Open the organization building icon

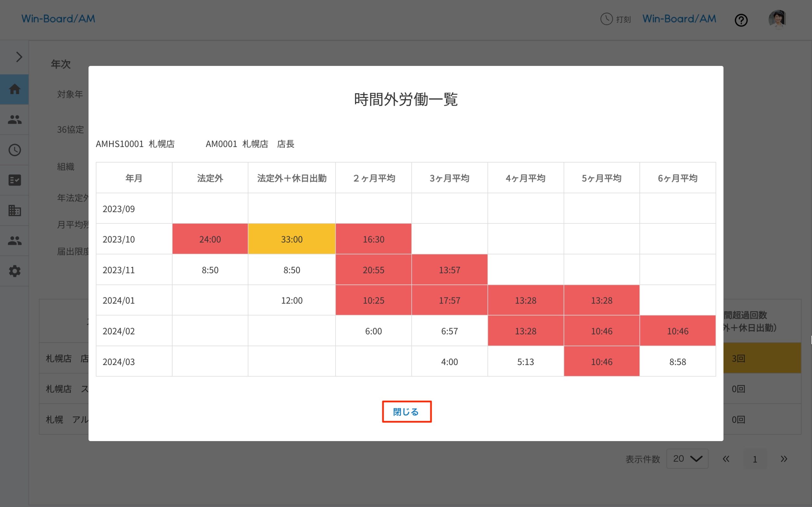14,210
